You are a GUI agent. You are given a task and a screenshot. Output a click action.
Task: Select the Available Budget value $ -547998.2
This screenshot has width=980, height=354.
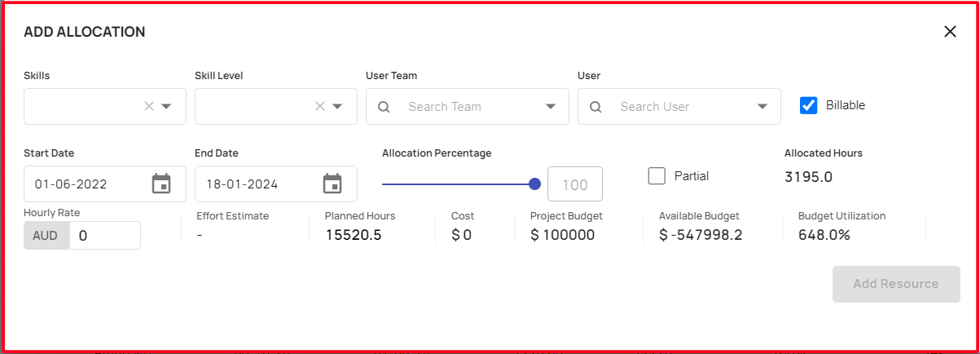[x=701, y=235]
